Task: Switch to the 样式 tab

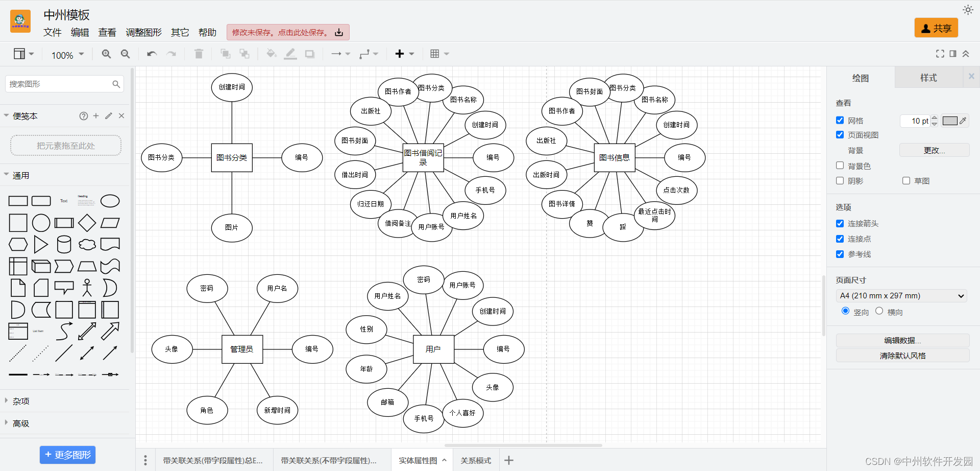Action: tap(928, 78)
